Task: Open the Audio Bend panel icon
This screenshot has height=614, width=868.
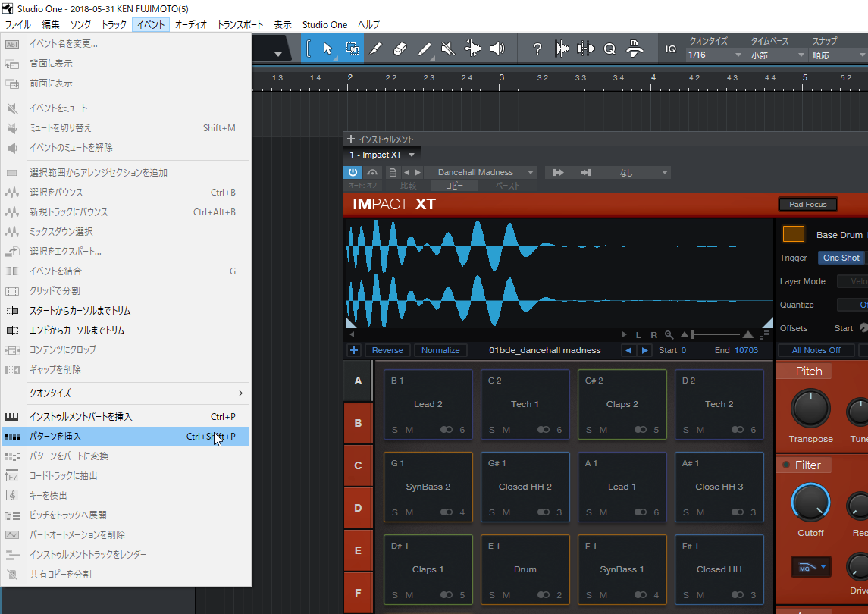Action: pyautogui.click(x=561, y=49)
